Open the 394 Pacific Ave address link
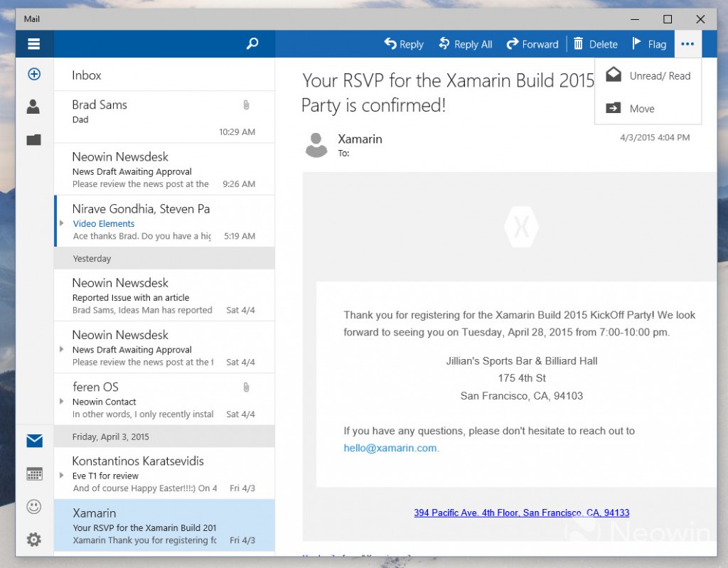Image resolution: width=728 pixels, height=568 pixels. pyautogui.click(x=521, y=513)
